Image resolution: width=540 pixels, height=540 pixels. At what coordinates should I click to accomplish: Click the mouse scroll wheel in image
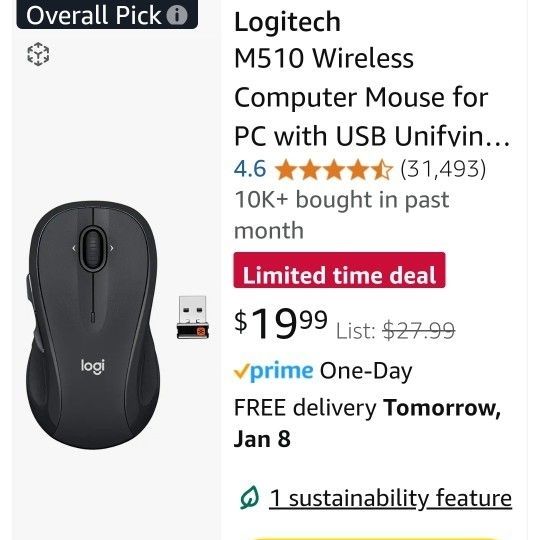[92, 248]
